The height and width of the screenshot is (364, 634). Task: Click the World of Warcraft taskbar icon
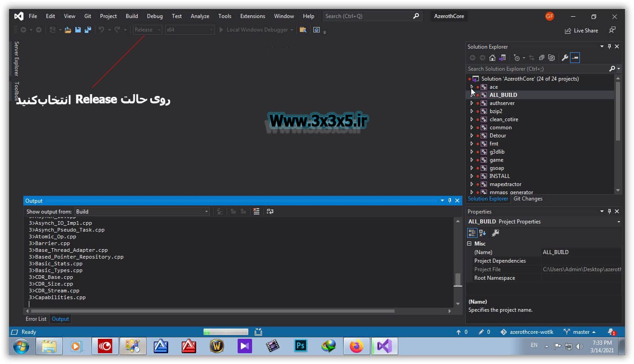(217, 346)
